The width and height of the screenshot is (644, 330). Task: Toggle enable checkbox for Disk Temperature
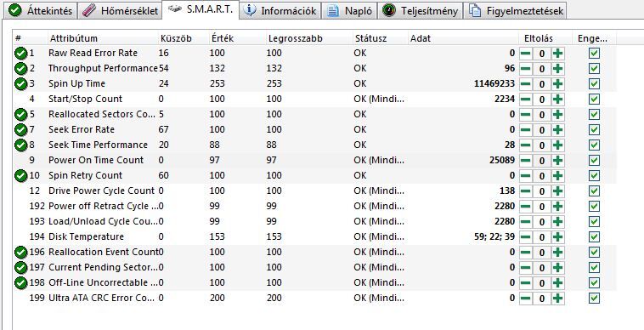pos(594,237)
